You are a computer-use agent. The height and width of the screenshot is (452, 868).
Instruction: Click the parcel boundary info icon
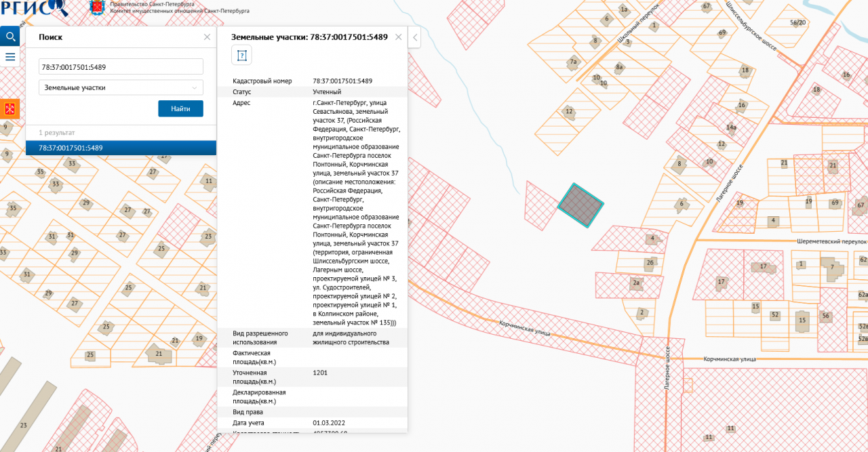coord(242,55)
